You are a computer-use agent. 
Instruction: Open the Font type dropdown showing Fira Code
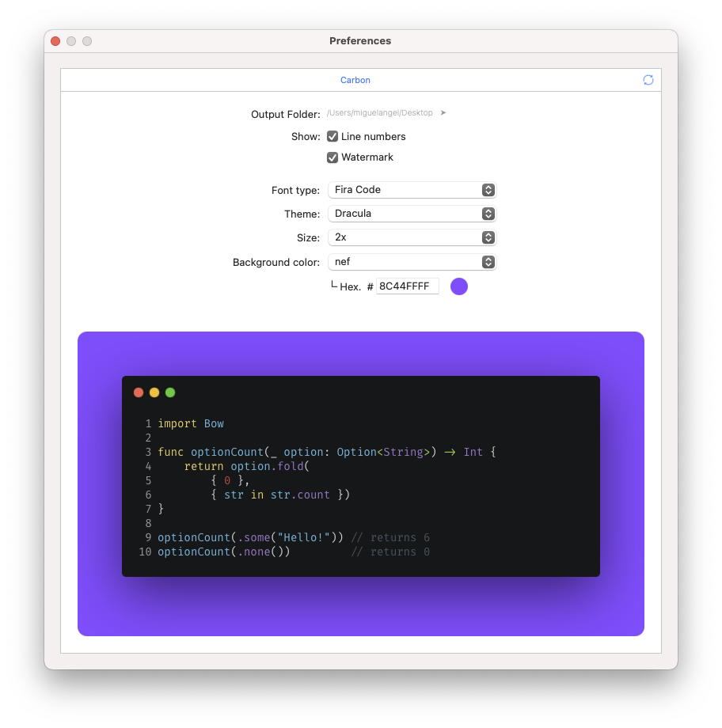point(412,190)
